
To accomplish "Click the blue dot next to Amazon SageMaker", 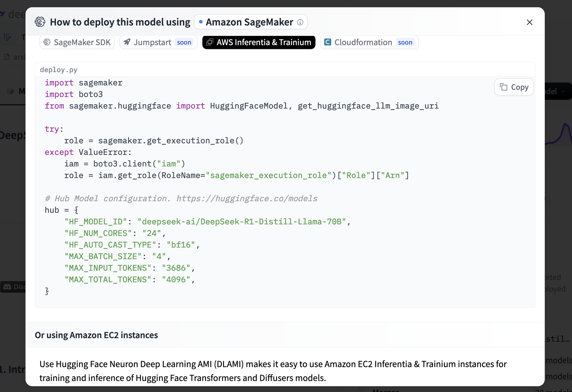I will [201, 22].
